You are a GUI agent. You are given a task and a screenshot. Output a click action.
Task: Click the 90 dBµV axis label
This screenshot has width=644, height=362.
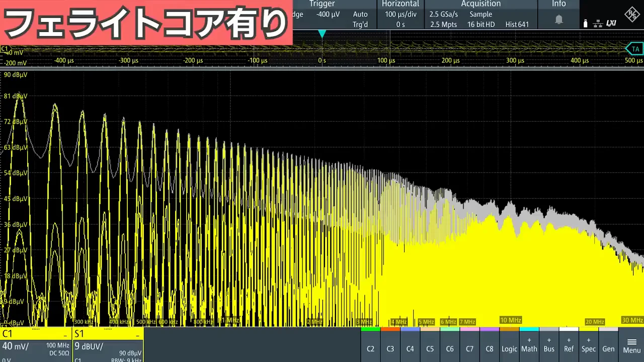point(15,74)
